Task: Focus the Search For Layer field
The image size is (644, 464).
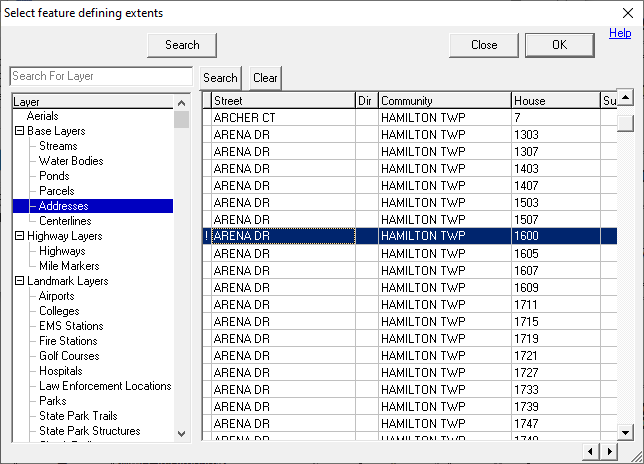Action: [100, 77]
